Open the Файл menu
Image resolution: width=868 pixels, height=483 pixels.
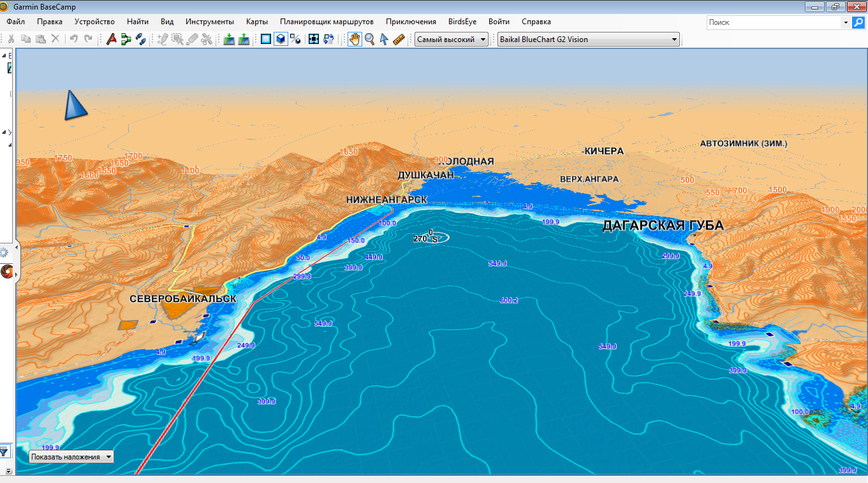pos(16,22)
